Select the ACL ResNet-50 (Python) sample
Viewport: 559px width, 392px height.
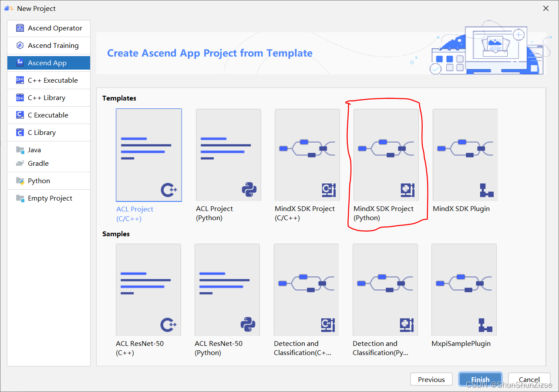point(227,290)
